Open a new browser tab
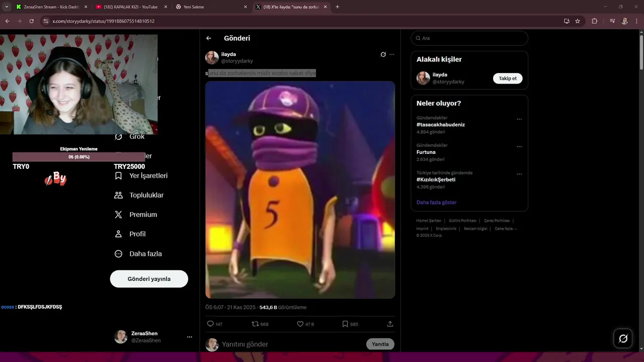Viewport: 644px width, 362px height. 337,7
